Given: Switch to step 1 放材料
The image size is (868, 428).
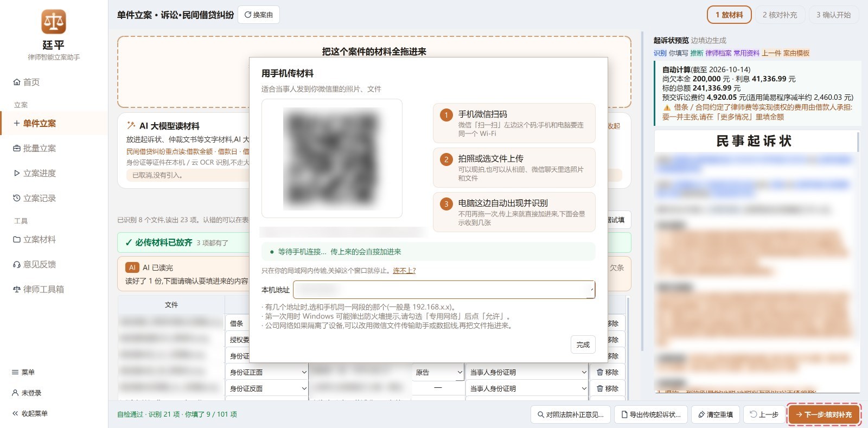Looking at the screenshot, I should point(729,15).
